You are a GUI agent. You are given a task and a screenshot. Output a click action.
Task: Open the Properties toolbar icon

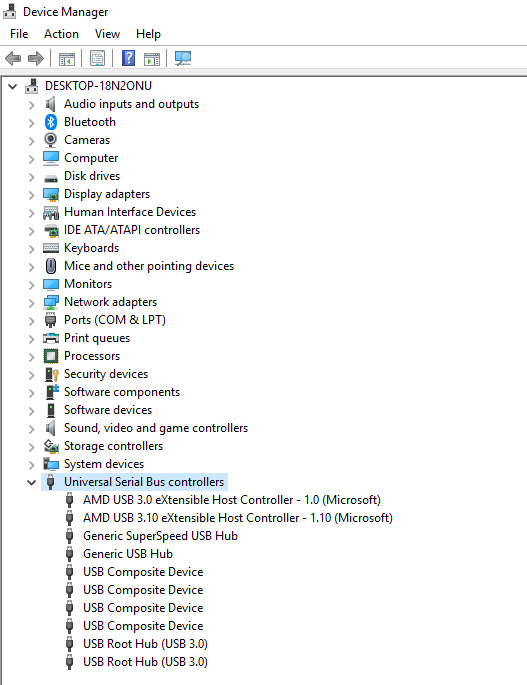pos(97,58)
